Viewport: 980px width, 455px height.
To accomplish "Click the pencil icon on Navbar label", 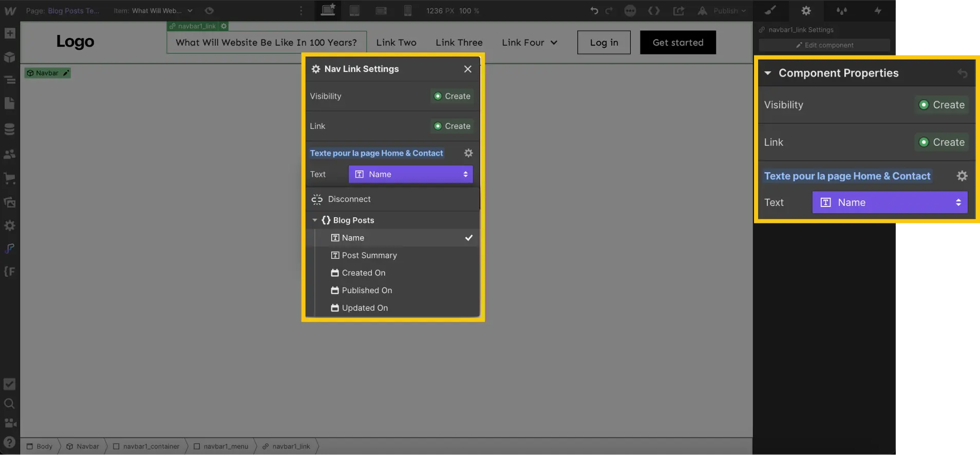I will pos(66,73).
